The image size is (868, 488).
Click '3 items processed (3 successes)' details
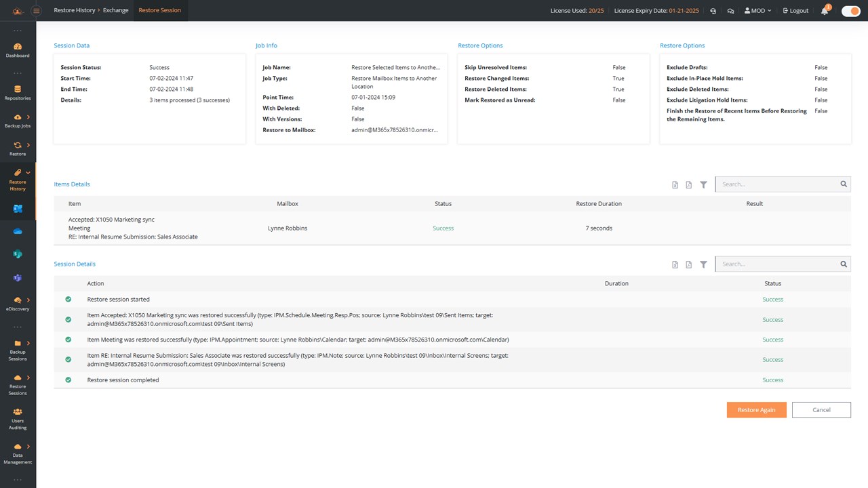[189, 100]
